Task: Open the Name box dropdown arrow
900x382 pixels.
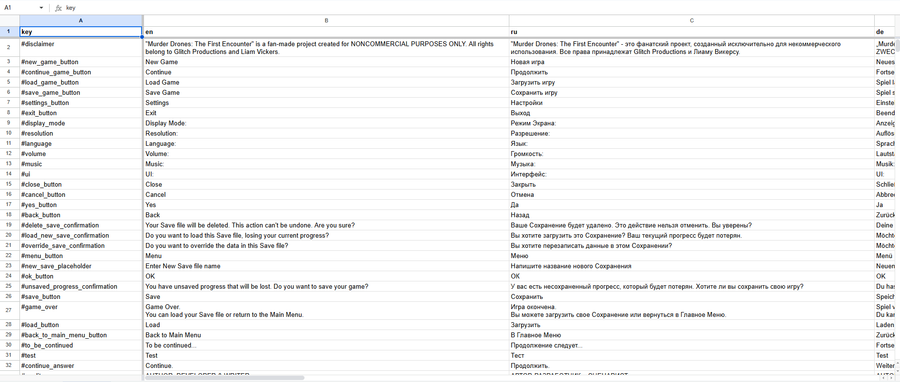Action: pyautogui.click(x=41, y=8)
